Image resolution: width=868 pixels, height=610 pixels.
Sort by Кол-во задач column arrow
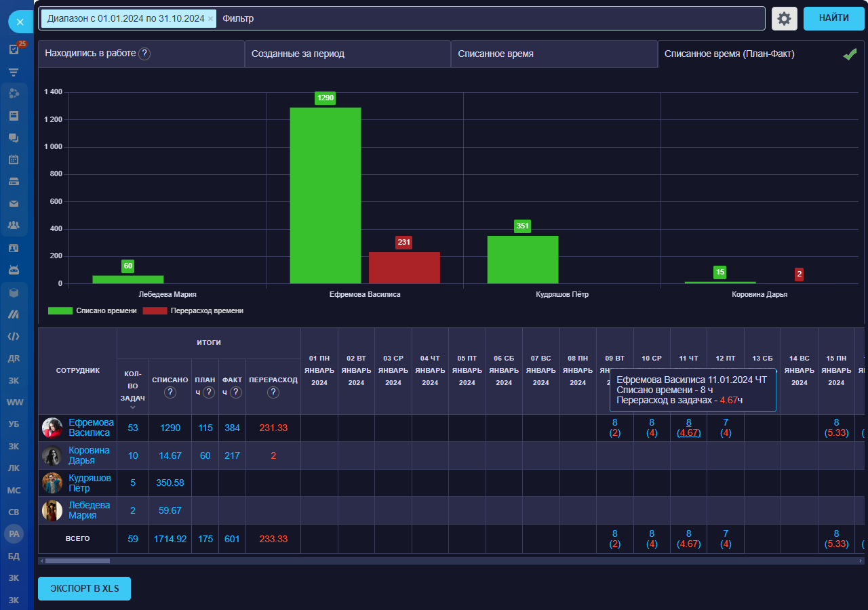pyautogui.click(x=133, y=407)
